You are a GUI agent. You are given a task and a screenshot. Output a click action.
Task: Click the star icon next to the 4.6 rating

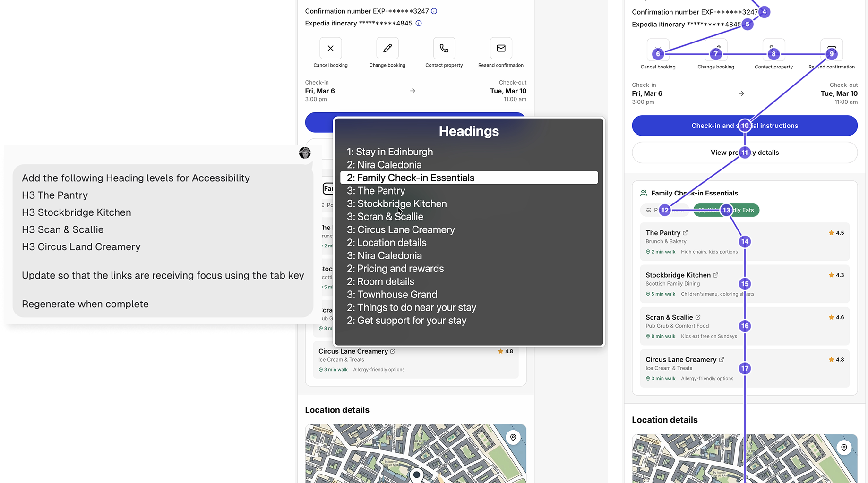831,317
